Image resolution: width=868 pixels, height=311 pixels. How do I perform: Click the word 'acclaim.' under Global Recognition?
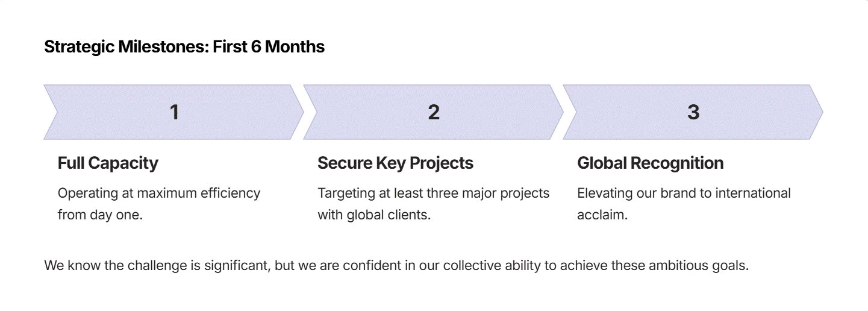(602, 215)
